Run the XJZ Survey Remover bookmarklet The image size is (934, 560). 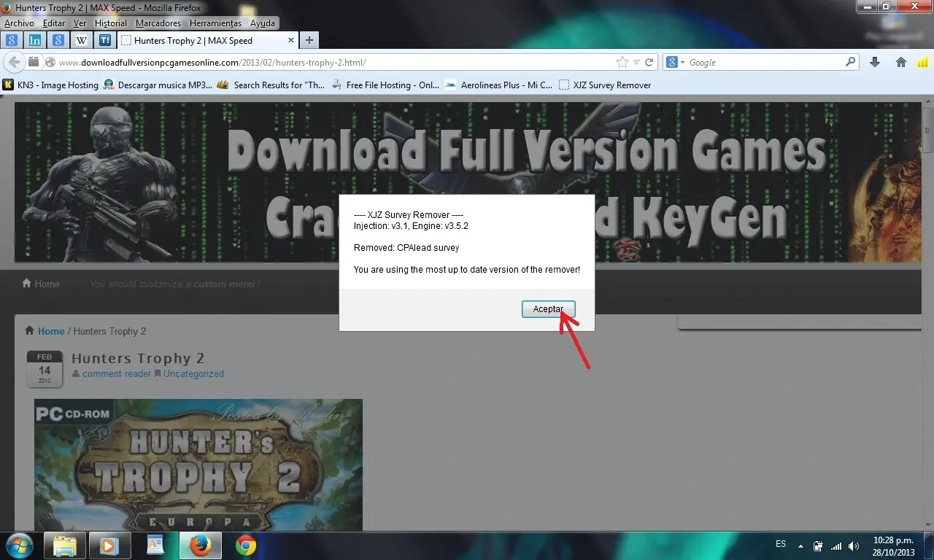pyautogui.click(x=605, y=85)
